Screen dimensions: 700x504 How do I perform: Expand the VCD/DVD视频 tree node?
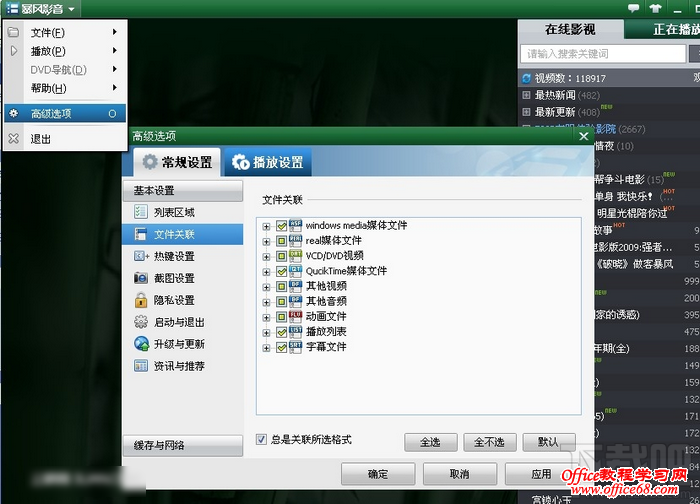[x=267, y=257]
